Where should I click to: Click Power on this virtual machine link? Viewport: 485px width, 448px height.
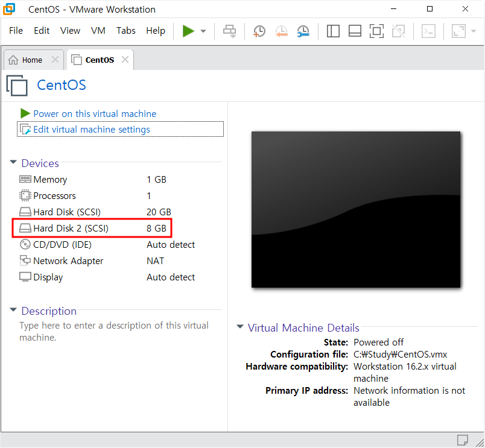pyautogui.click(x=95, y=113)
